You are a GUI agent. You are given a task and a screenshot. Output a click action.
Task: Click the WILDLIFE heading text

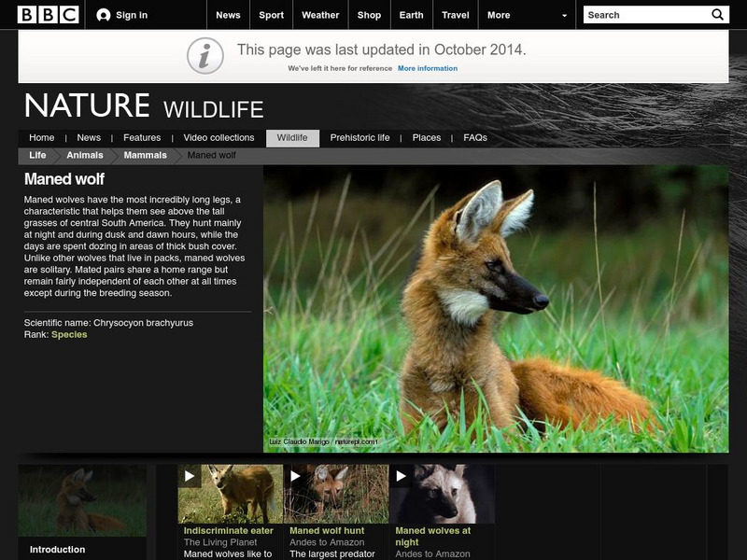tap(214, 109)
